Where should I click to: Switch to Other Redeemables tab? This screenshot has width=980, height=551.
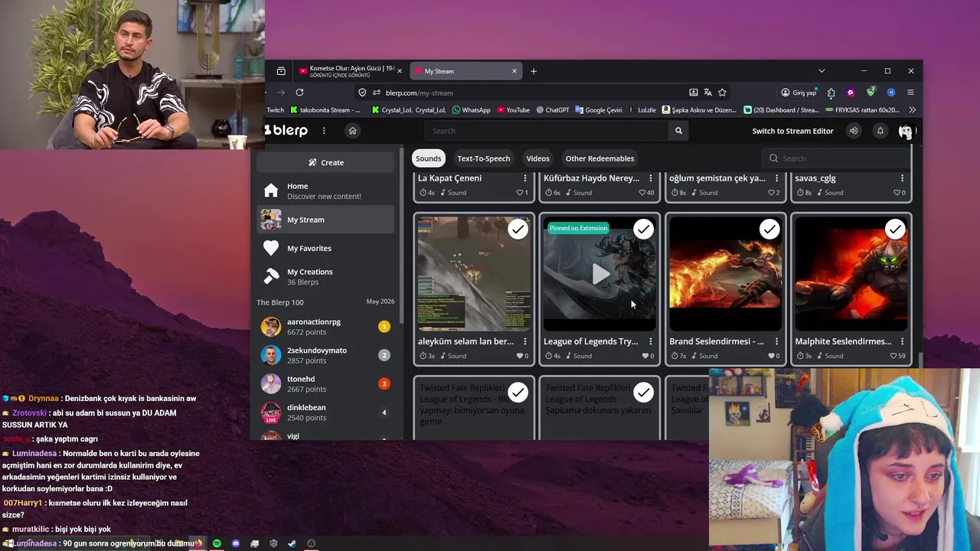[599, 158]
